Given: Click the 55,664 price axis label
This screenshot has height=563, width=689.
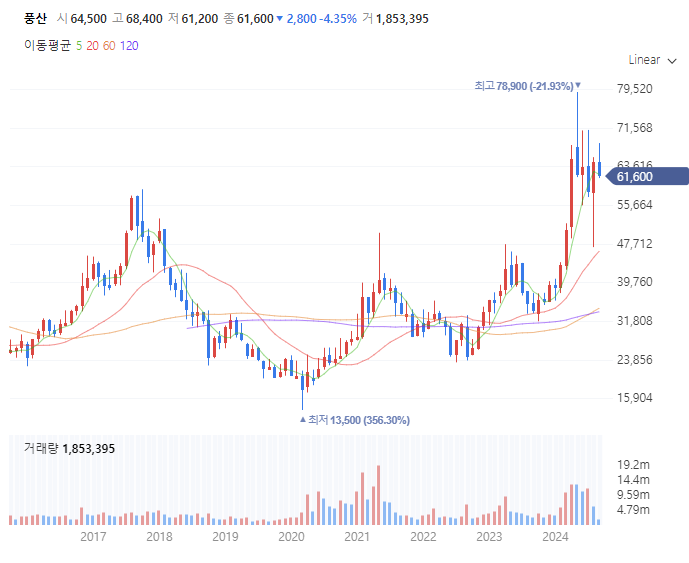Looking at the screenshot, I should click(x=635, y=205).
